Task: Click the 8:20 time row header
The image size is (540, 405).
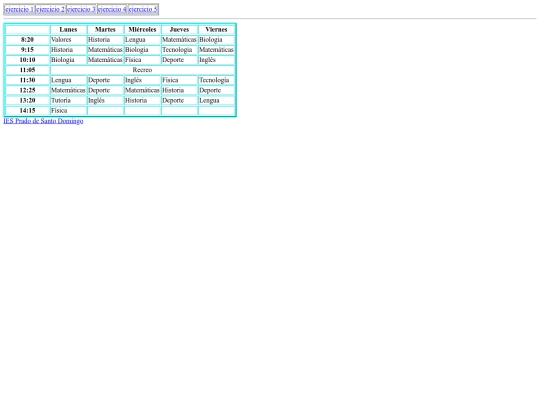Action: tap(27, 40)
